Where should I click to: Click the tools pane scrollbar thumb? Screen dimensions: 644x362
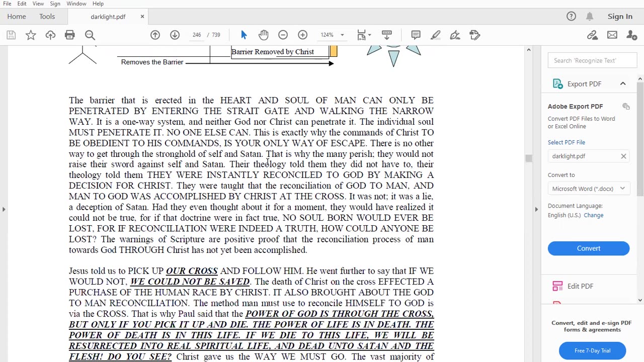point(640,138)
